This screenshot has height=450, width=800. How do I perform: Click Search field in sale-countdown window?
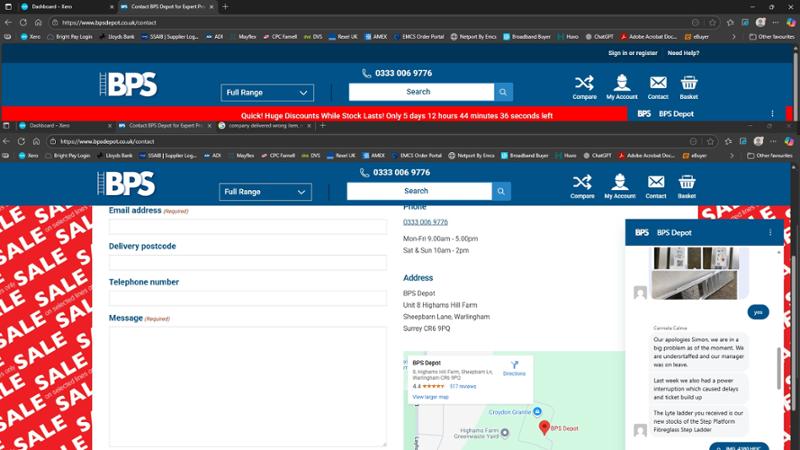[x=421, y=92]
